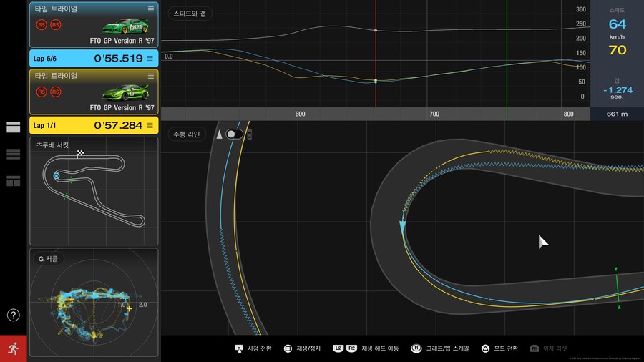
Task: Expand lap list for Lap 6/6 0'55.519
Action: tap(150, 58)
